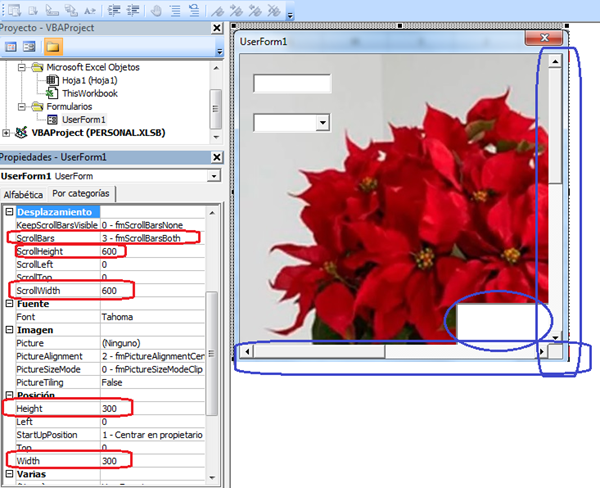Select ThisWorkbook in the project tree
Image resolution: width=600 pixels, height=488 pixels.
[90, 93]
